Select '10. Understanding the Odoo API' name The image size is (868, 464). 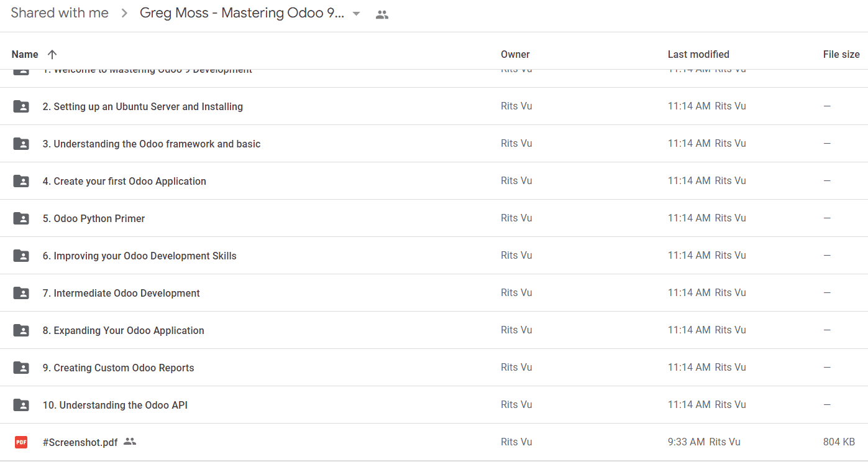115,405
